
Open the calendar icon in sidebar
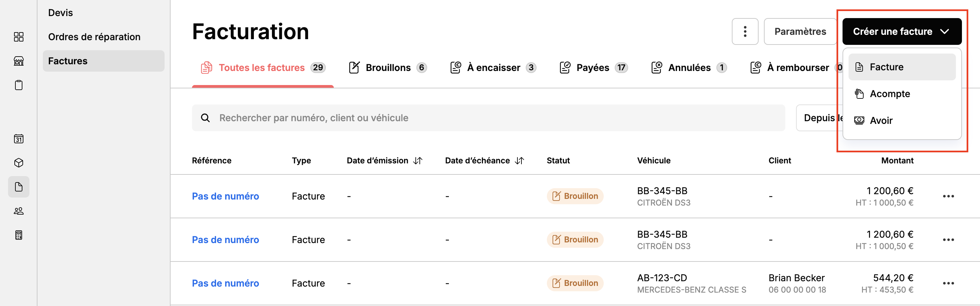pyautogui.click(x=19, y=139)
